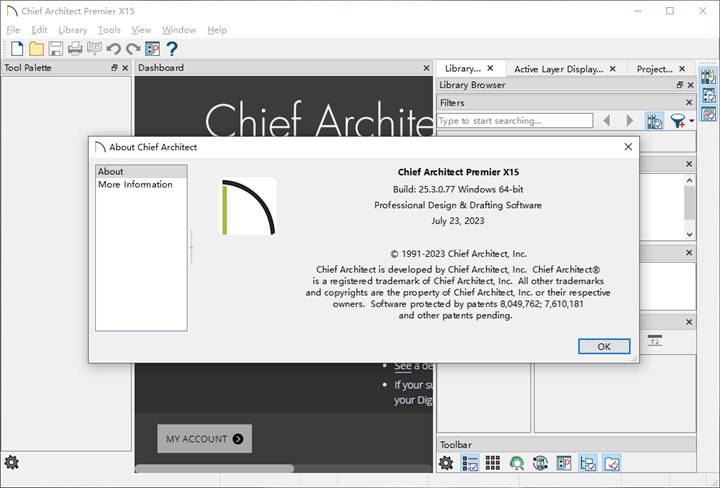Viewport: 720px width, 488px height.
Task: Toggle Library Browser side icon with books
Action: [708, 76]
